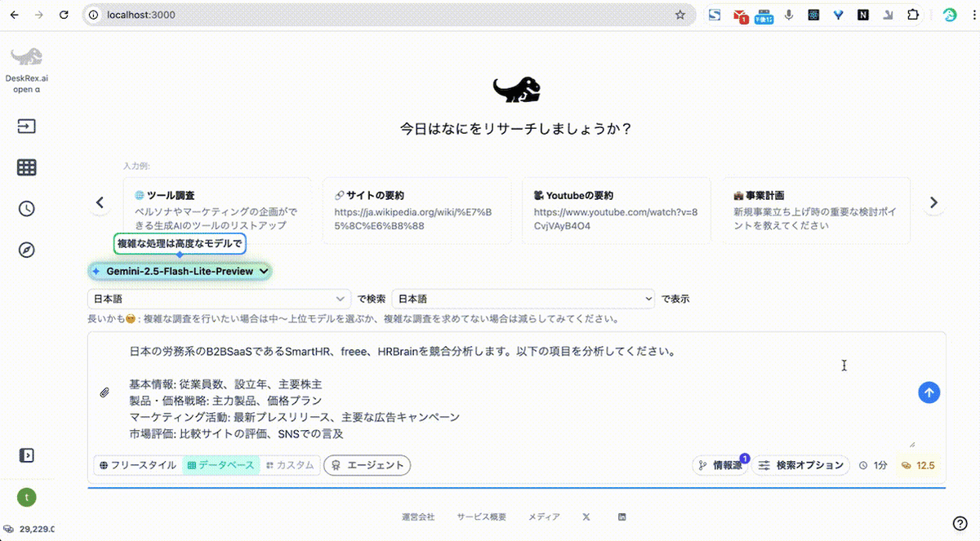This screenshot has width=980, height=541.
Task: Select the compass explore icon in sidebar
Action: click(x=26, y=250)
